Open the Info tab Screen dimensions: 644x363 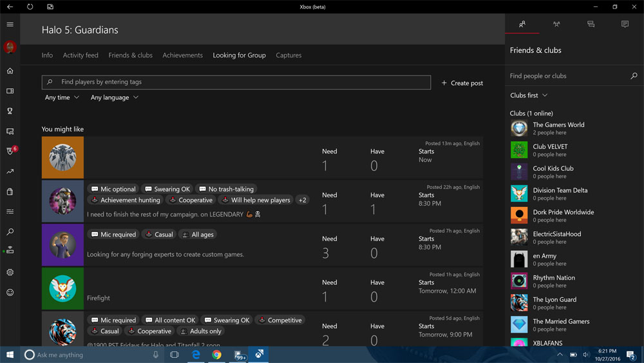click(47, 55)
